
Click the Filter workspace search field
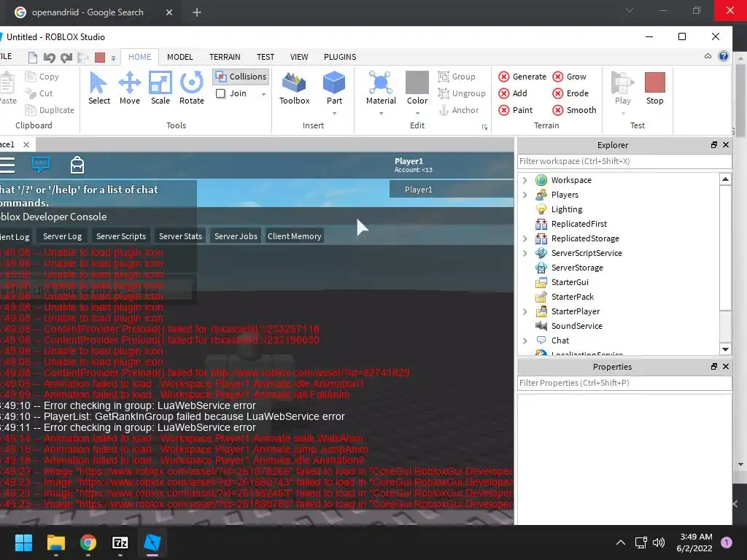[624, 161]
